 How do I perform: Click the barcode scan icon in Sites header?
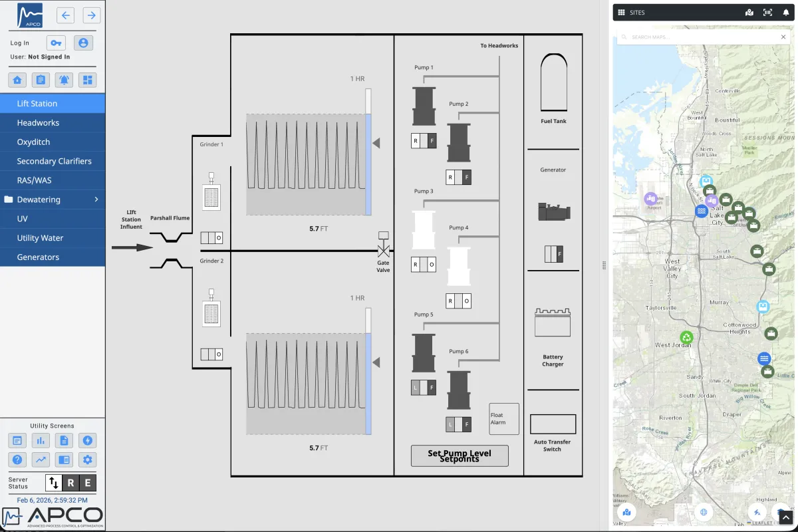click(768, 12)
